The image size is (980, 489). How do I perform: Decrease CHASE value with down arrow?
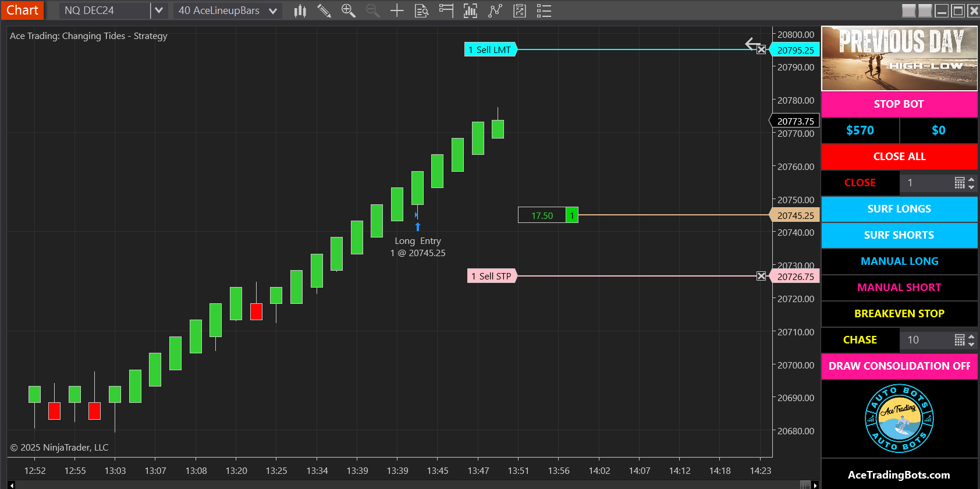click(971, 344)
